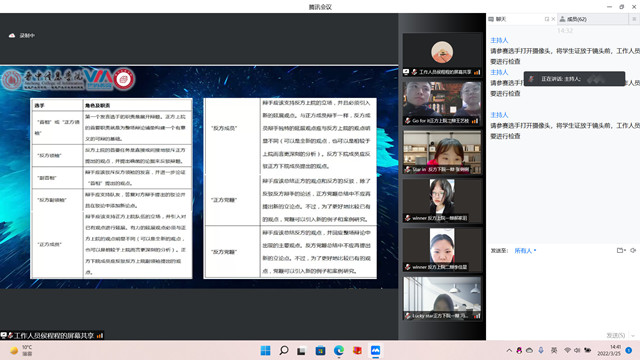Open the side panel menu icon
Viewport: 640px width, 360px height.
(x=634, y=19)
